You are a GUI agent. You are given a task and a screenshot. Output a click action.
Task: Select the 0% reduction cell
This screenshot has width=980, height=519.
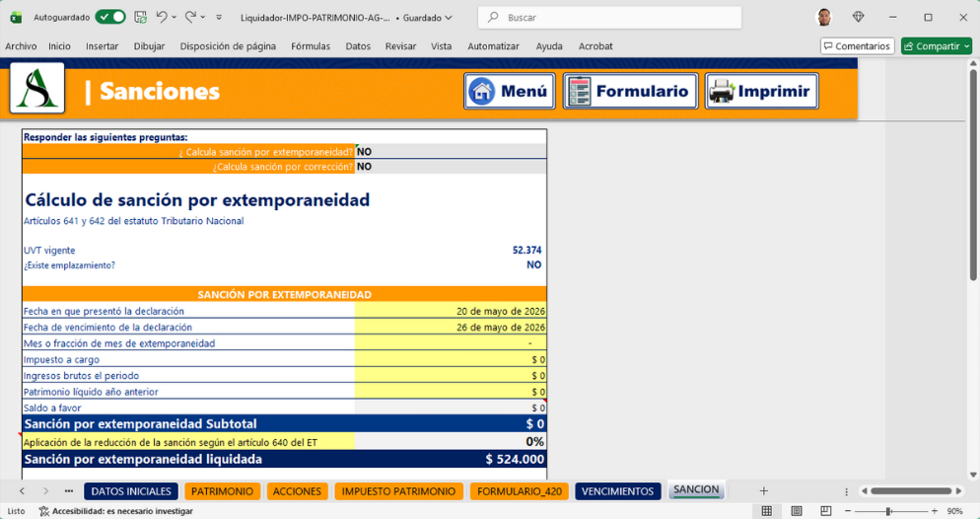[x=451, y=442]
